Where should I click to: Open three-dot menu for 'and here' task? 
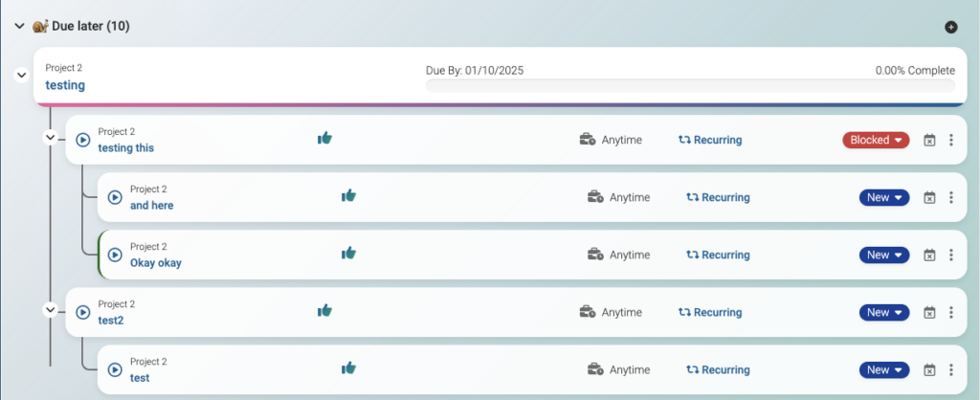tap(950, 198)
